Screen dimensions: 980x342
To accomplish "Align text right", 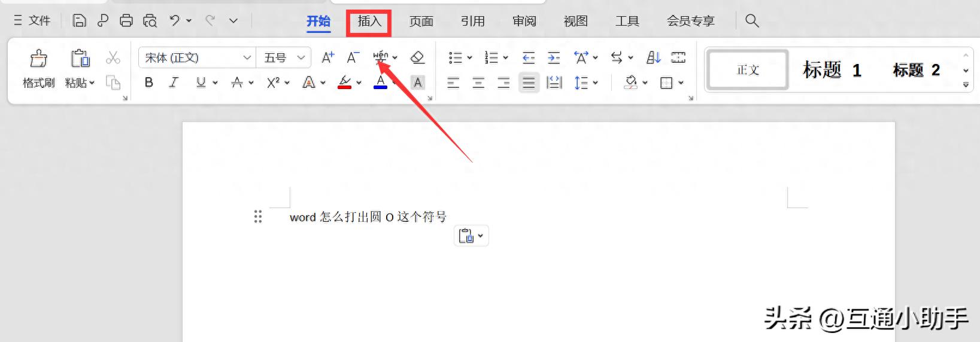I will (x=503, y=83).
